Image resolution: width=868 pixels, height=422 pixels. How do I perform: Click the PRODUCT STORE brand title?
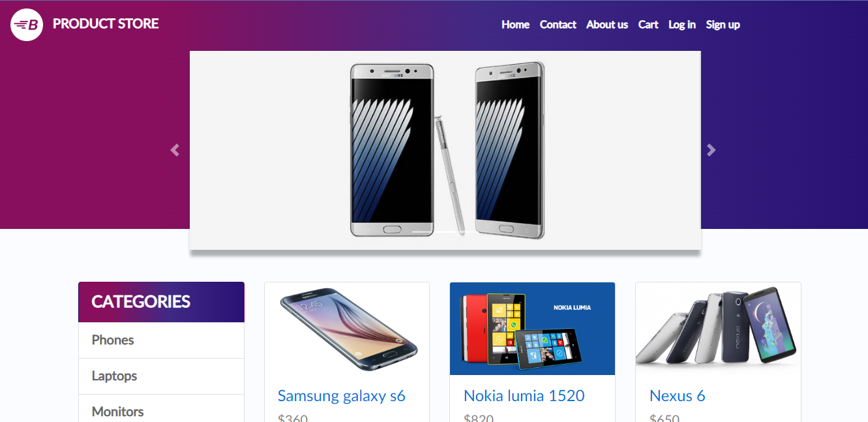click(x=106, y=24)
